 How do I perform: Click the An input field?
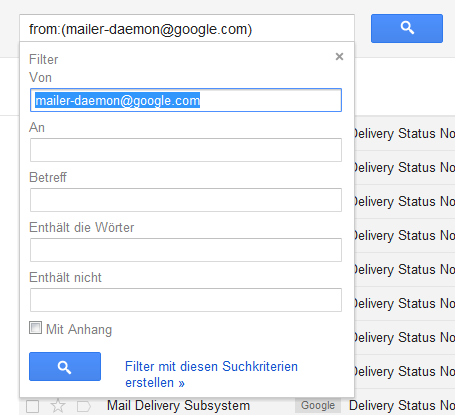pos(186,150)
